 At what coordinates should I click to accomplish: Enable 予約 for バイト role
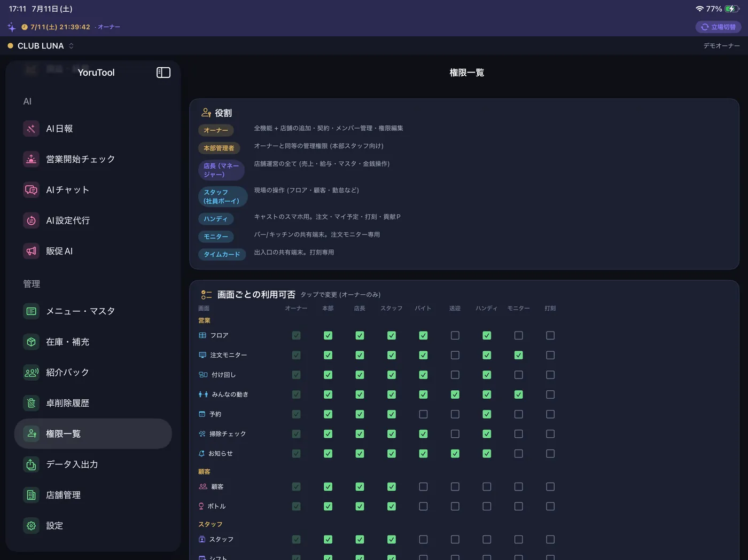click(x=423, y=414)
